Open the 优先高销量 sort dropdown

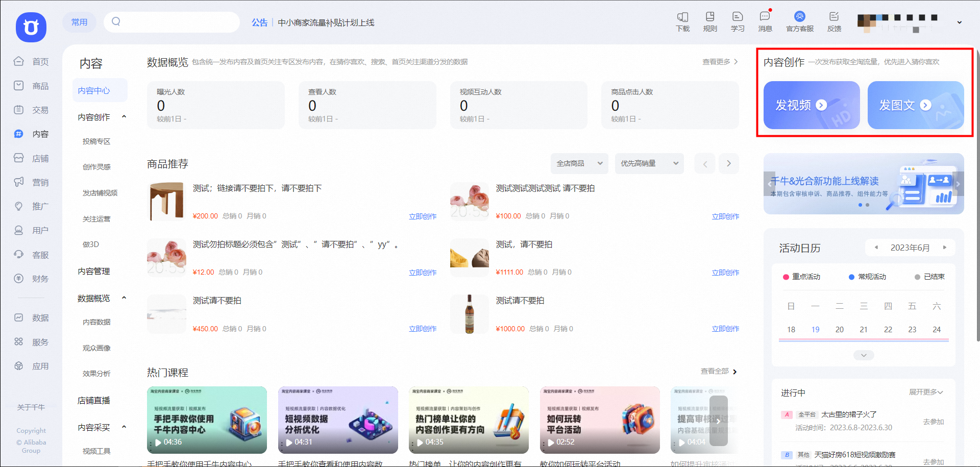point(649,164)
